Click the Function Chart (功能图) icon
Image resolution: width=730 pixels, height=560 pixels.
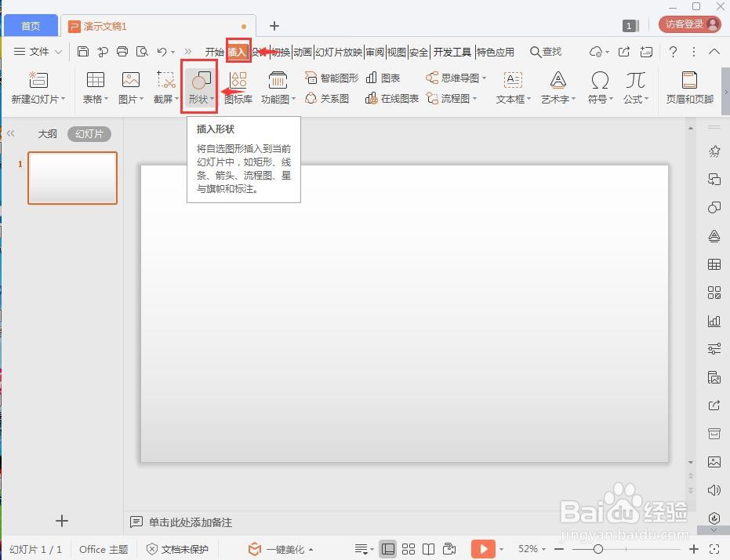click(278, 80)
